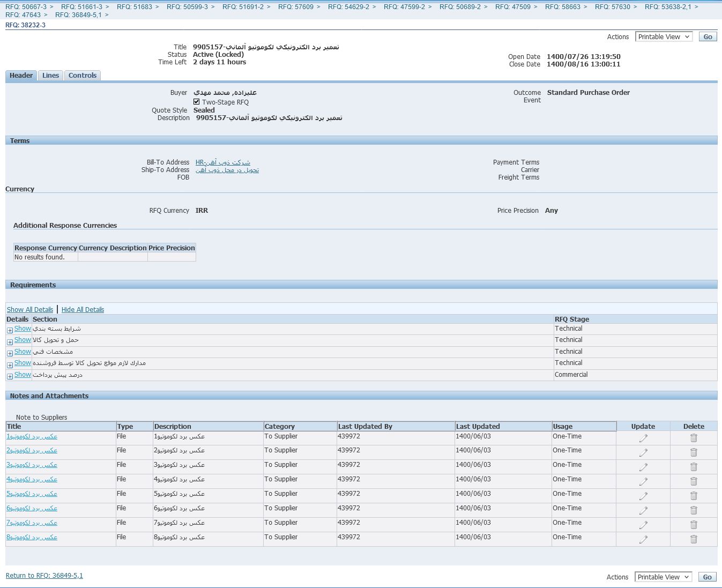Open breadcrumb RFQ: 58663
Screen dimensions: 722x588
pyautogui.click(x=563, y=7)
